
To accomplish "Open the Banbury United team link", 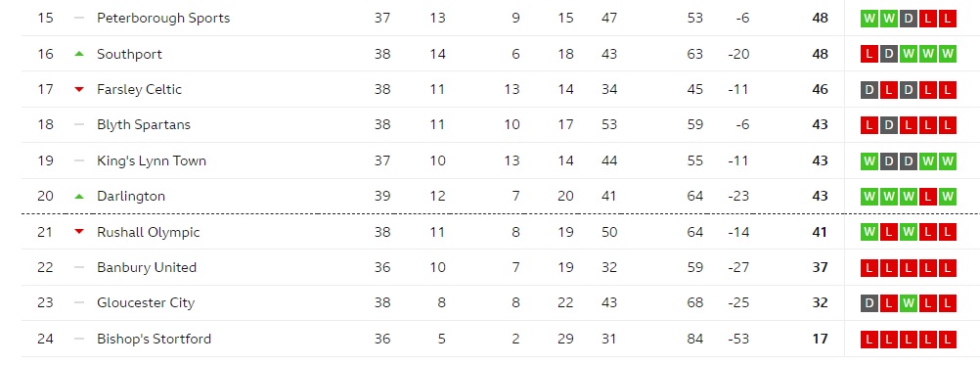I will [x=147, y=267].
